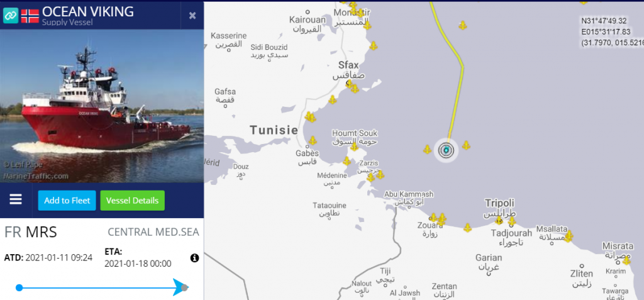Click anchor icon east of vessel marker
Image resolution: width=644 pixels, height=300 pixels.
tap(466, 145)
